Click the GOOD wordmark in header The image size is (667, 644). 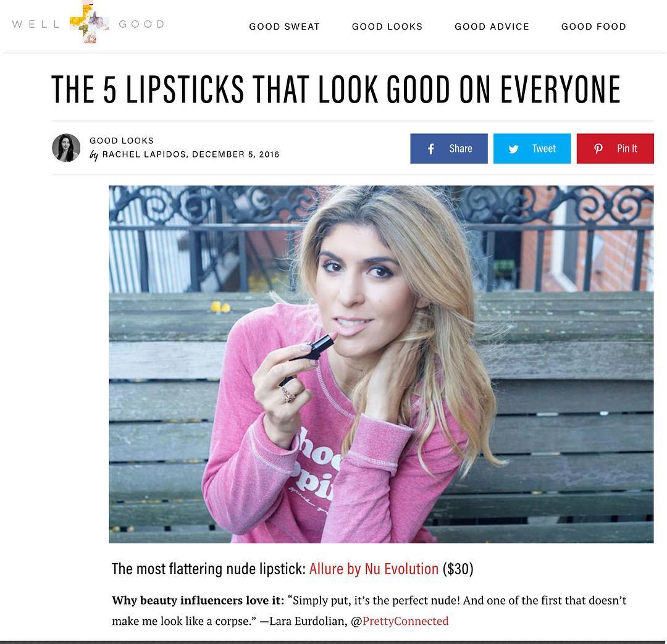(141, 24)
